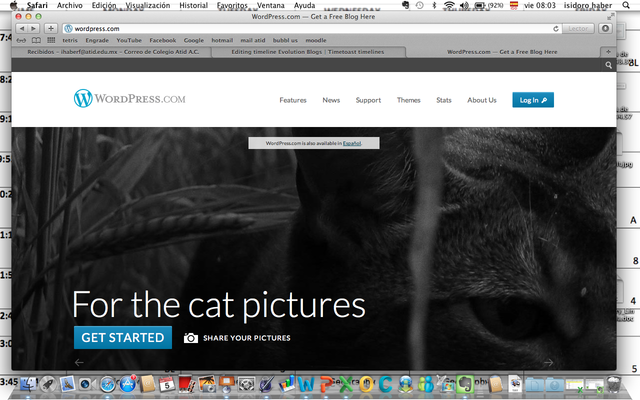Open the Wi-Fi status menu

[x=449, y=5]
